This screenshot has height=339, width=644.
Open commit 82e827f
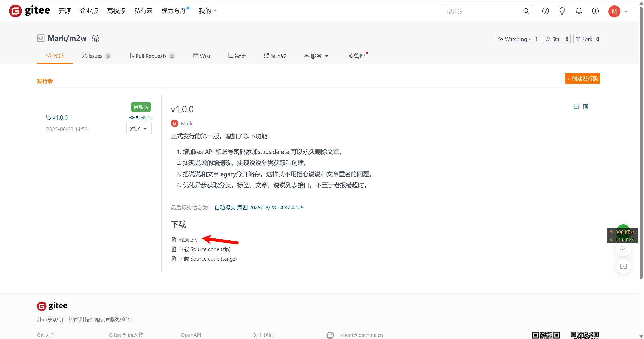coord(144,118)
